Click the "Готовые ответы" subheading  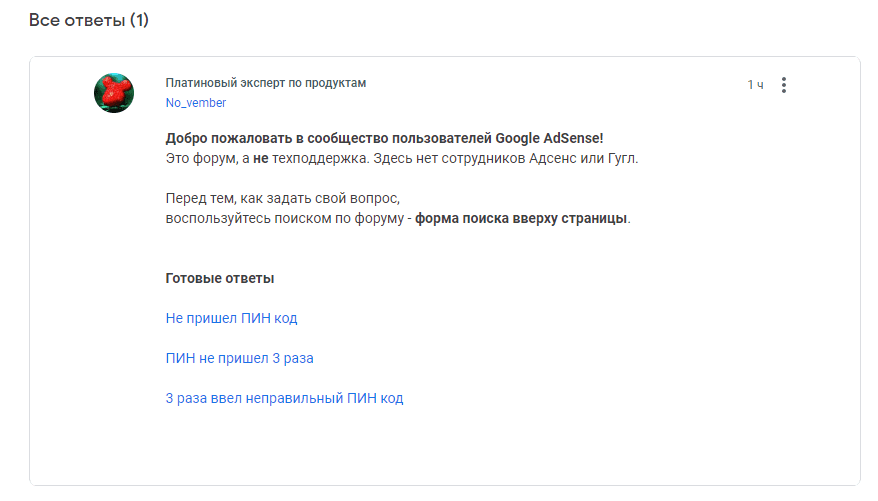click(220, 278)
